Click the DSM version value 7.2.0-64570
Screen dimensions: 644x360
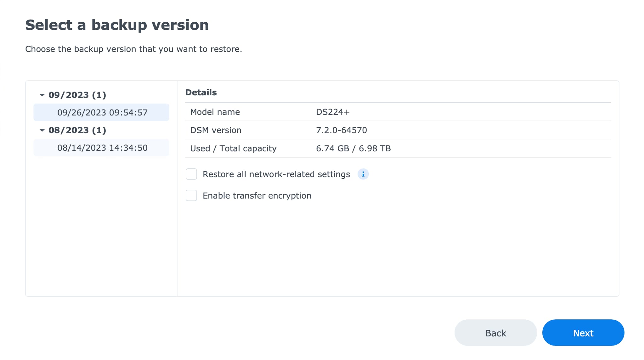click(342, 130)
